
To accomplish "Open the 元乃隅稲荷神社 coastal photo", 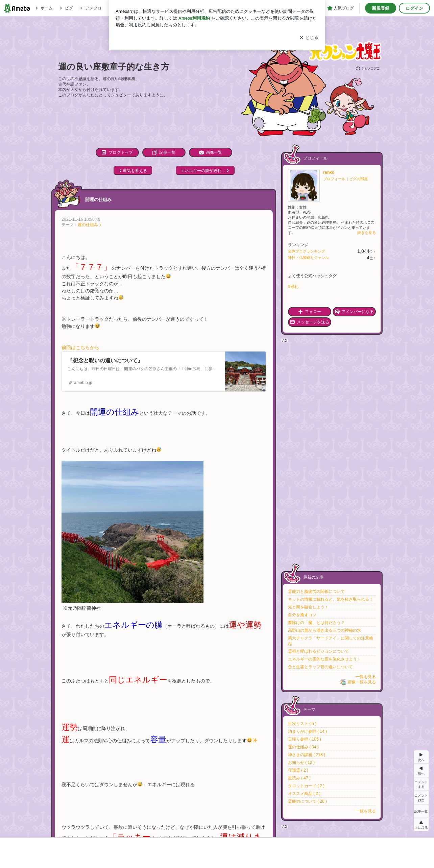I will coord(132,532).
